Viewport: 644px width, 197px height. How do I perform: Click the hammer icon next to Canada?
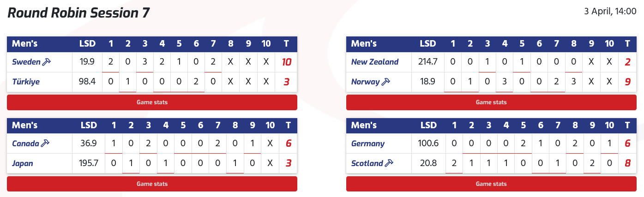click(x=45, y=143)
